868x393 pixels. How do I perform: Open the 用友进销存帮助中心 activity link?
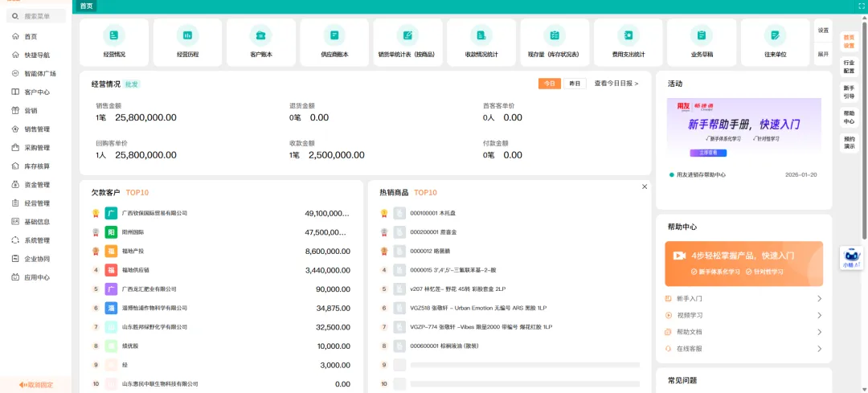701,174
